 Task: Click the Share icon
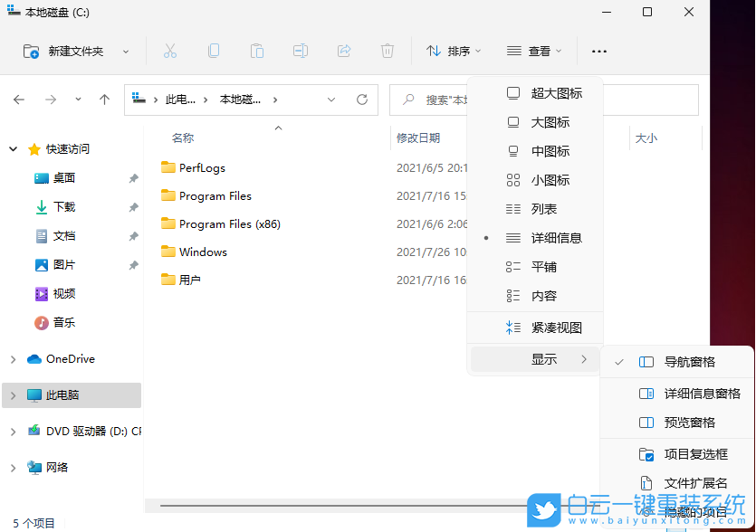(344, 51)
